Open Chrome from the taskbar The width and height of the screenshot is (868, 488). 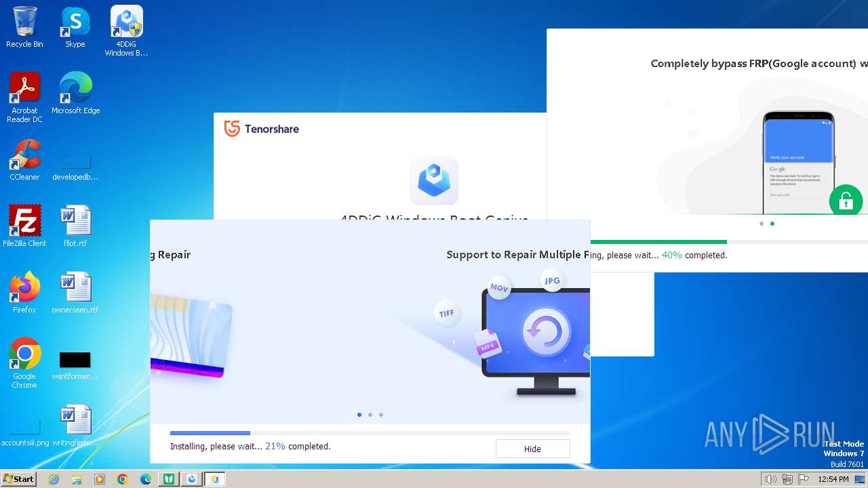point(123,479)
